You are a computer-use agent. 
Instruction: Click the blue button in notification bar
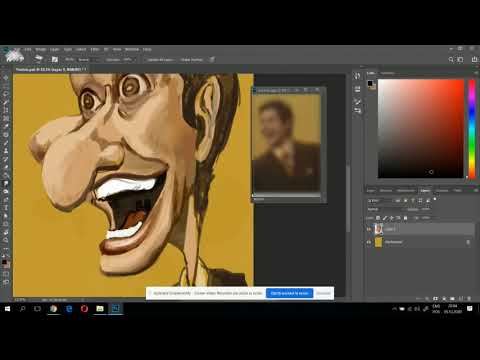pyautogui.click(x=290, y=293)
